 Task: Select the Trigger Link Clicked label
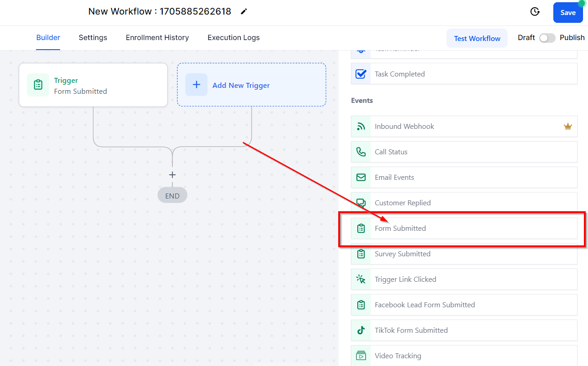[x=405, y=280]
